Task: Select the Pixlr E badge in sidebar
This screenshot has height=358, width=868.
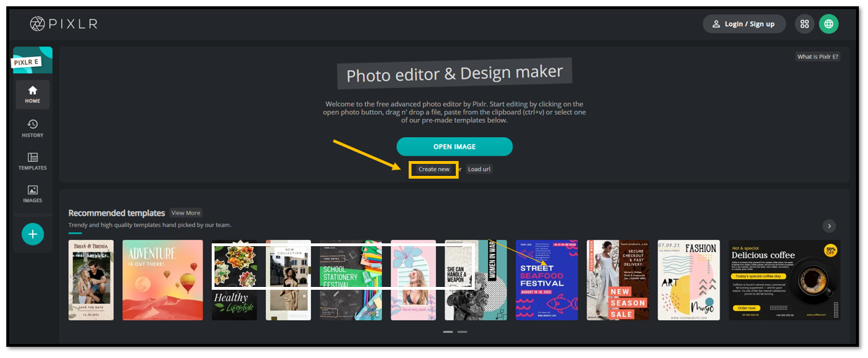Action: click(32, 60)
